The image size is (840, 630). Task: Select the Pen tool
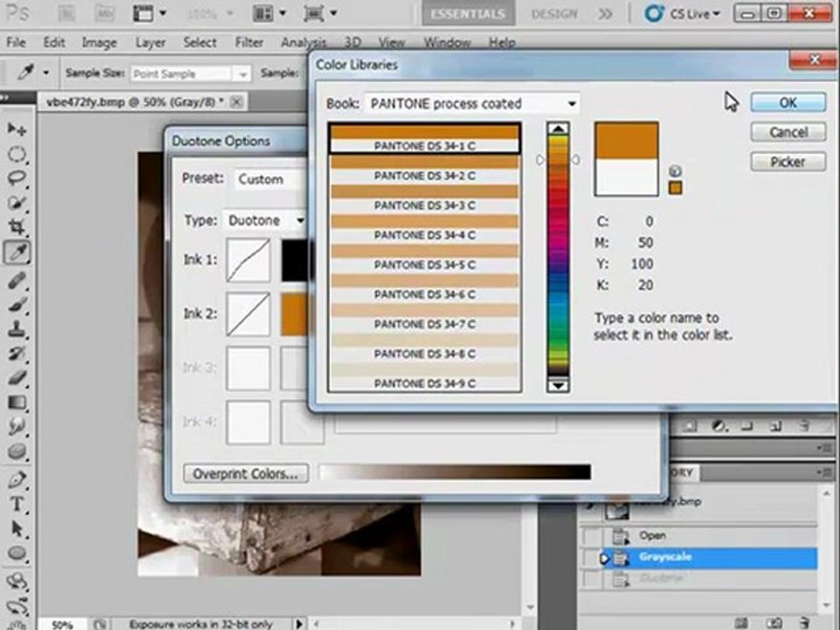pos(17,479)
